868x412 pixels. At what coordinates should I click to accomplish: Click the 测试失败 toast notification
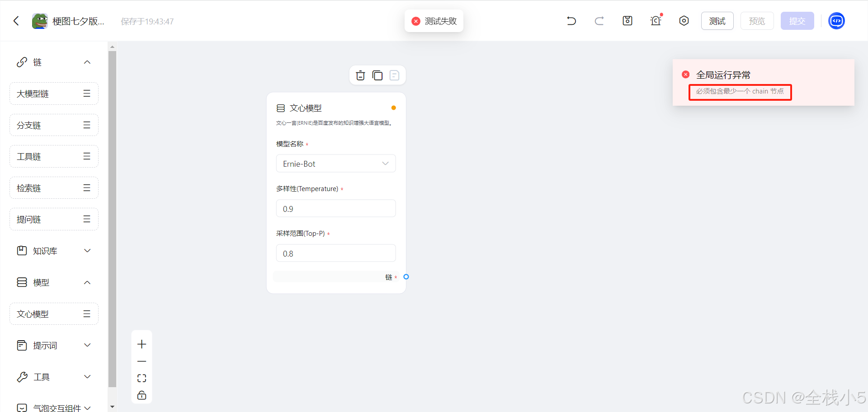[x=434, y=21]
